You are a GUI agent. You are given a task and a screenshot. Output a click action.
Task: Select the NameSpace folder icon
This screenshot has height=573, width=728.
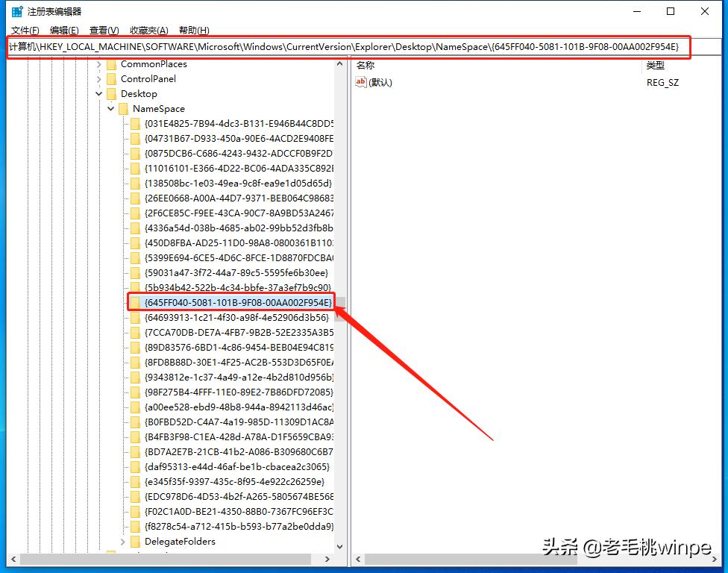point(123,109)
